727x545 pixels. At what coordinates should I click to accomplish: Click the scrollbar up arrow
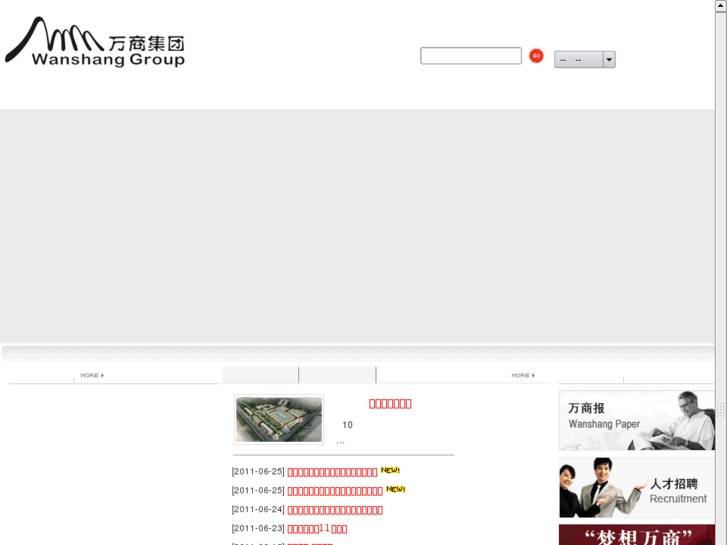[721, 6]
